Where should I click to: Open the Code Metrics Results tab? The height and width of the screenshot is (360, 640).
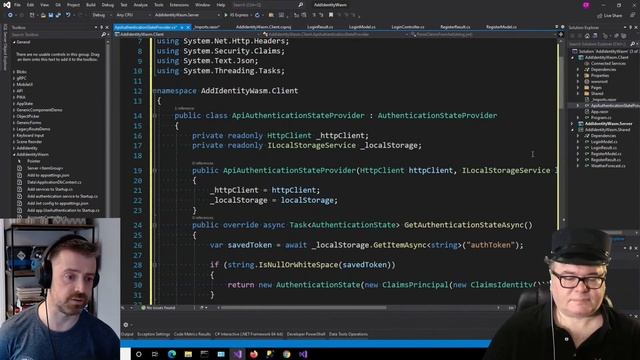point(192,334)
